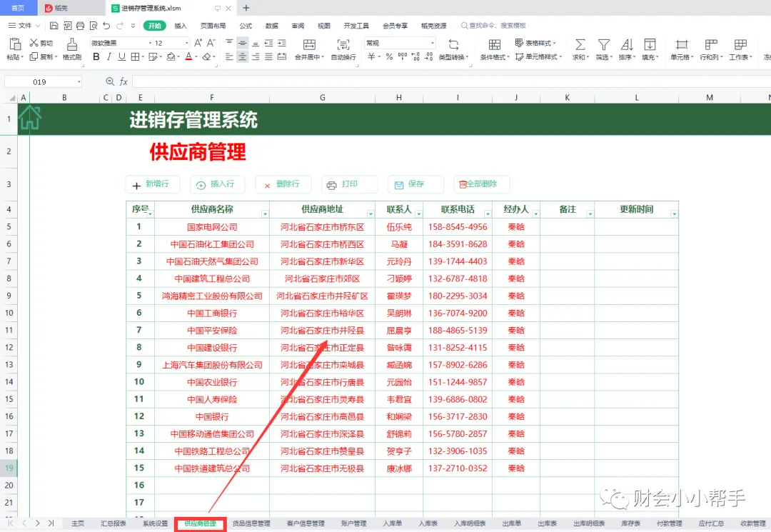771x532 pixels.
Task: Toggle top vertical alignment
Action: pyautogui.click(x=230, y=44)
